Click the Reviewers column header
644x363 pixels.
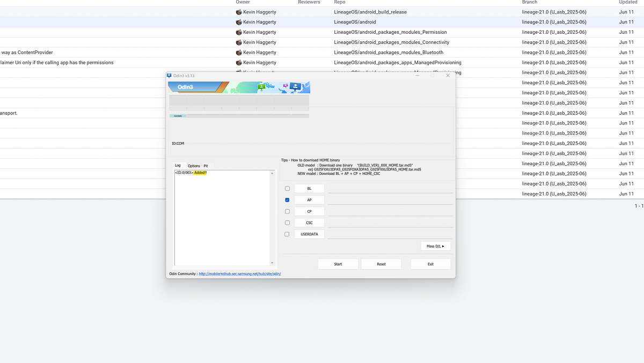pos(309,2)
